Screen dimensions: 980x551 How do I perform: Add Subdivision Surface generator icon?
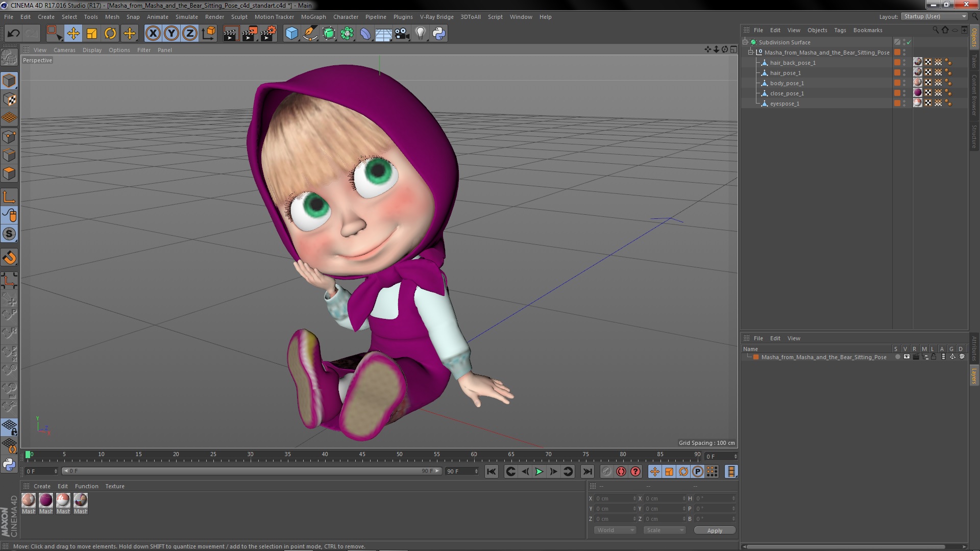point(329,34)
